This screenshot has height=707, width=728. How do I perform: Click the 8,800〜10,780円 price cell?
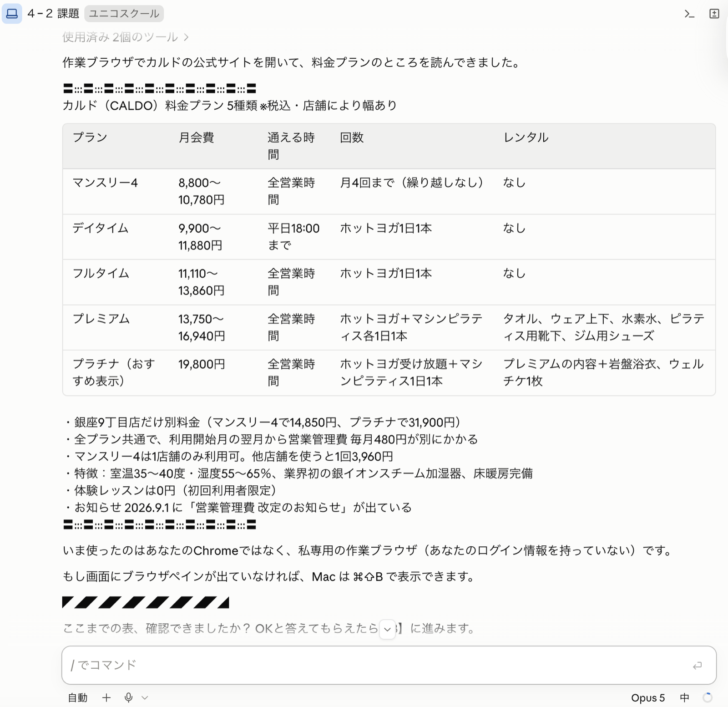click(x=201, y=191)
